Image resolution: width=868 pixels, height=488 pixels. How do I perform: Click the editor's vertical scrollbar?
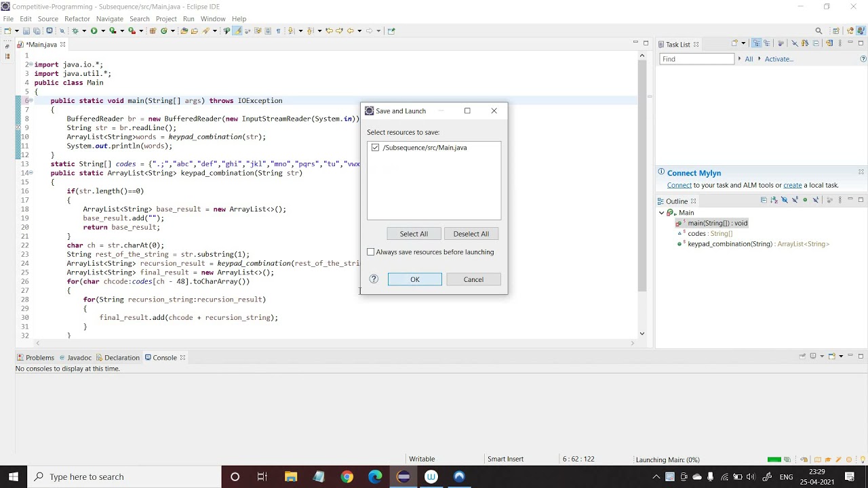642,176
